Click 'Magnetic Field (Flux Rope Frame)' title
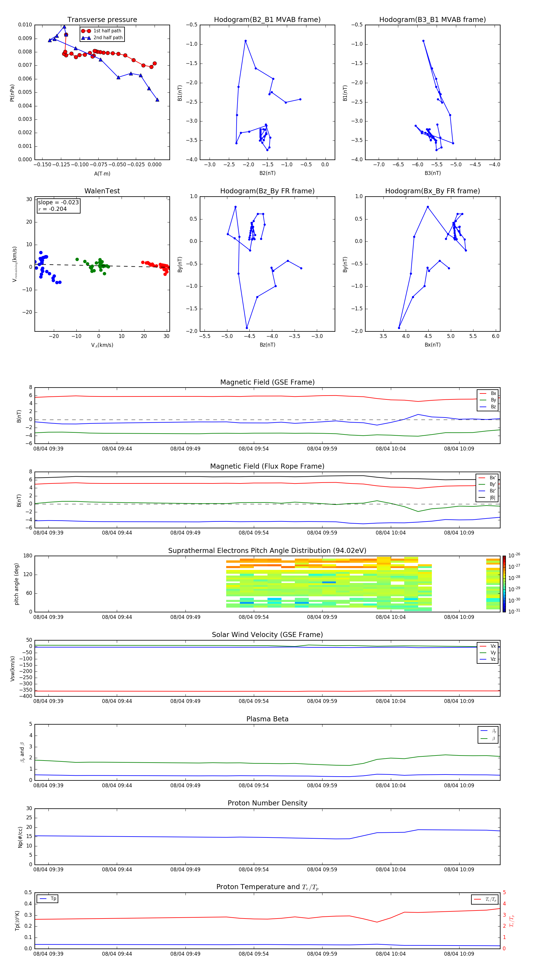The image size is (535, 980). click(267, 467)
